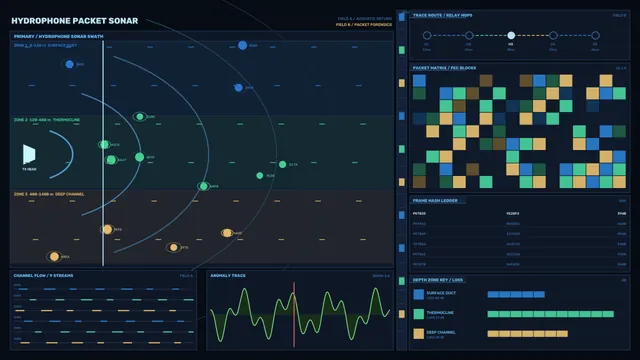640x360 pixels.
Task: Click the Surface Duct blue loss bar
Action: (516, 294)
